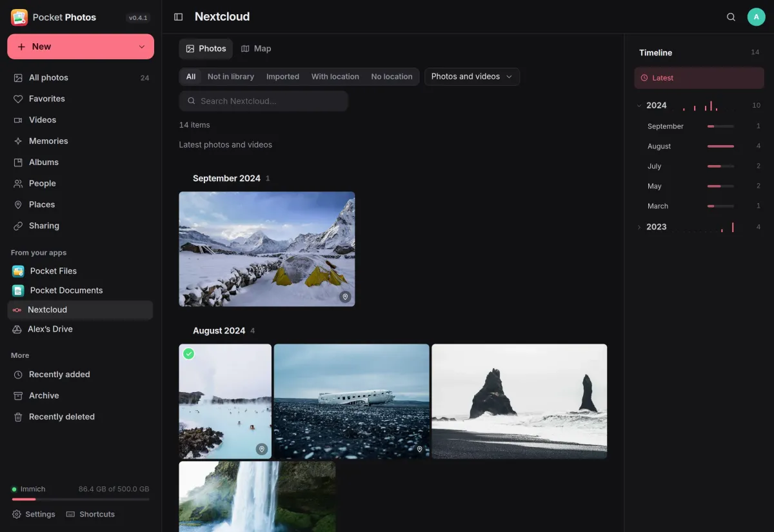Open the user avatar 'A' menu

756,17
